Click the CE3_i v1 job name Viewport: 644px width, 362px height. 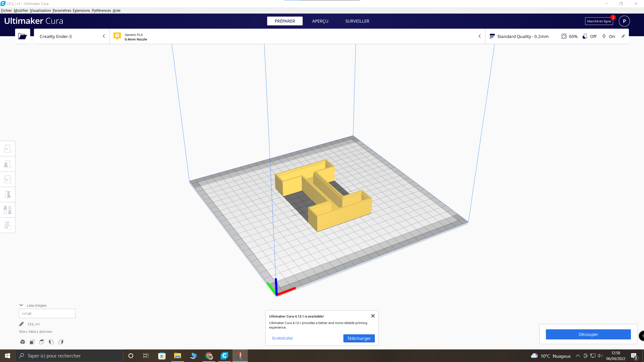34,324
